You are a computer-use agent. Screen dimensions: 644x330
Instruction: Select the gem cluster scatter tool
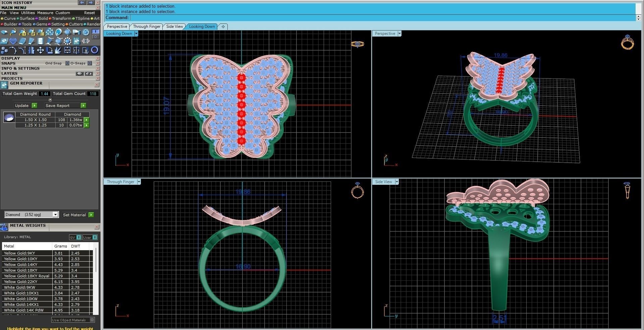pyautogui.click(x=50, y=32)
